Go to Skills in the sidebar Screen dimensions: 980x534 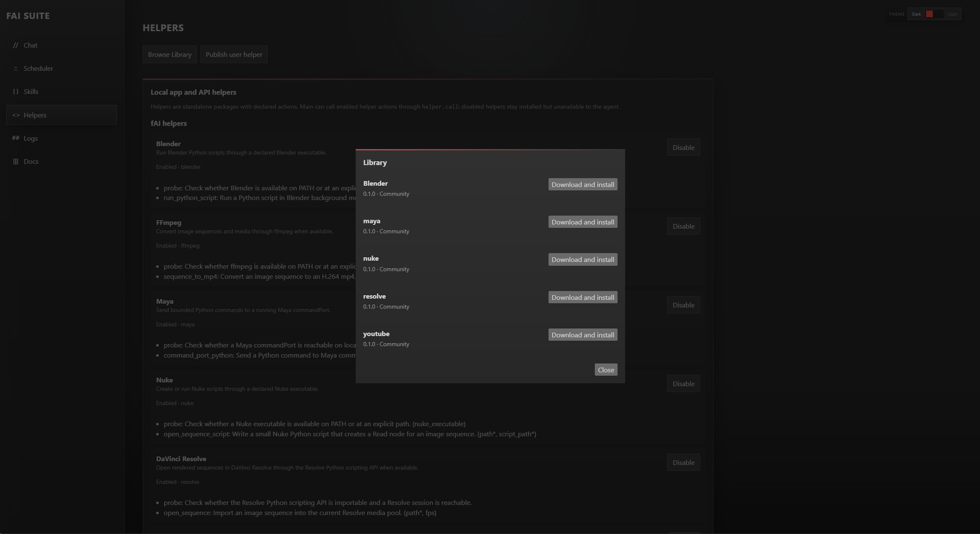coord(61,91)
